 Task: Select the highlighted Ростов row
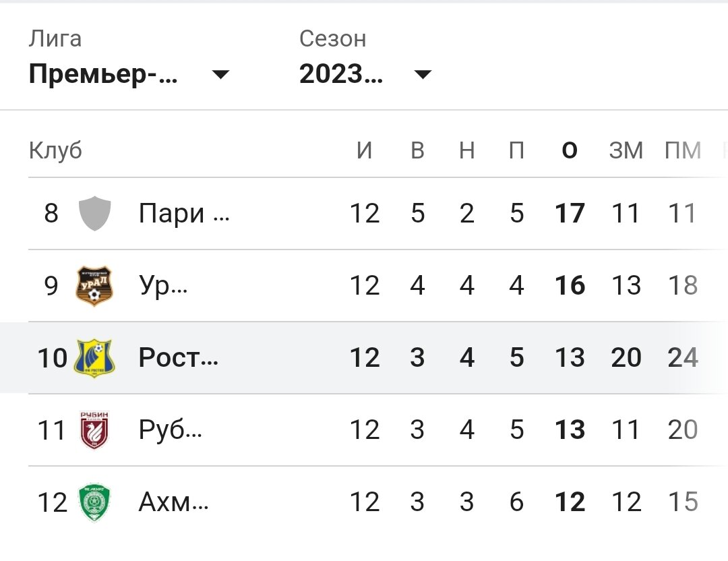coord(364,357)
